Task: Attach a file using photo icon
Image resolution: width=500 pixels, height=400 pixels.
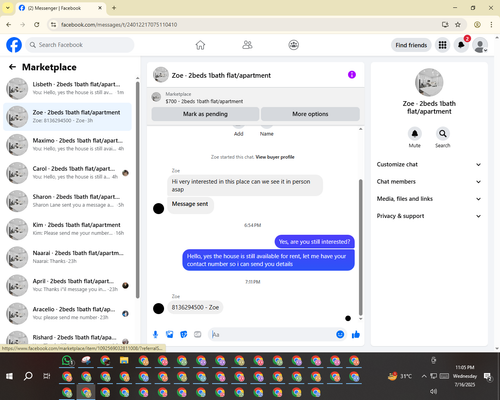Action: tap(170, 334)
